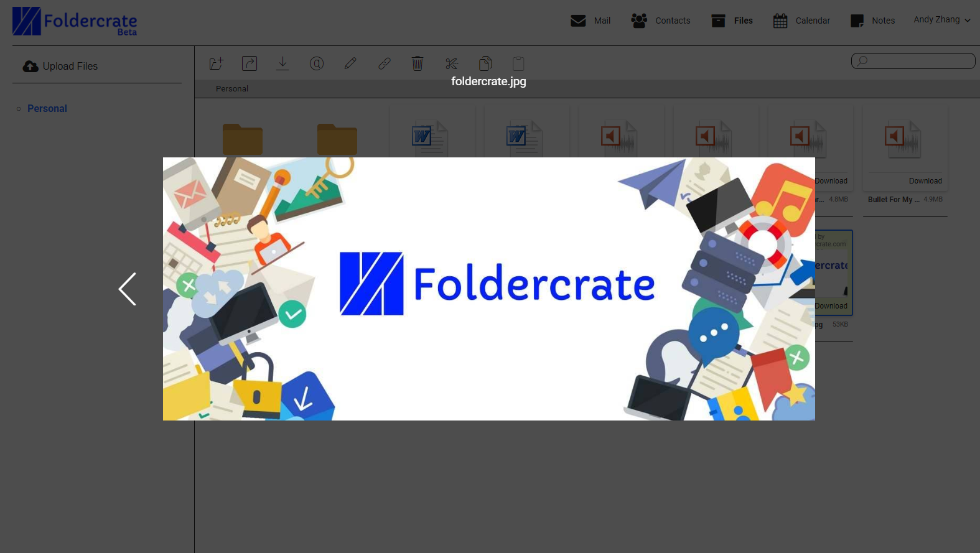
Task: Click the cloud upload icon
Action: point(30,66)
